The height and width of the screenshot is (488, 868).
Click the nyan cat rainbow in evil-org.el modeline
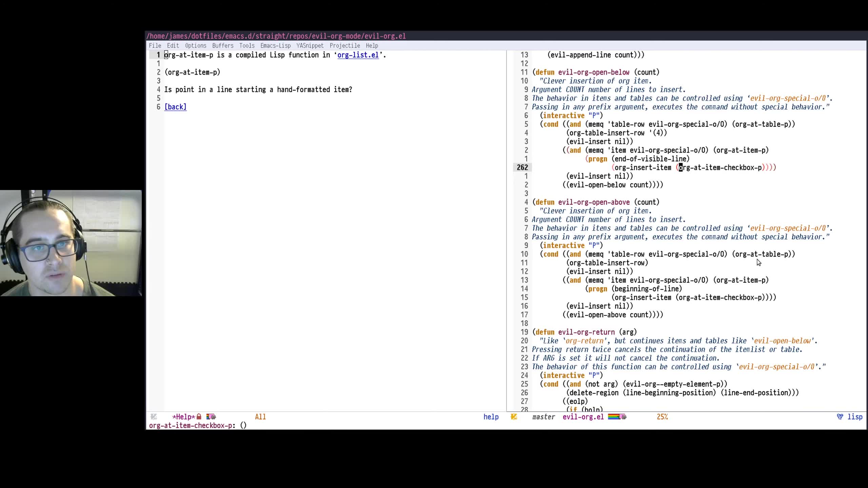[x=617, y=417]
